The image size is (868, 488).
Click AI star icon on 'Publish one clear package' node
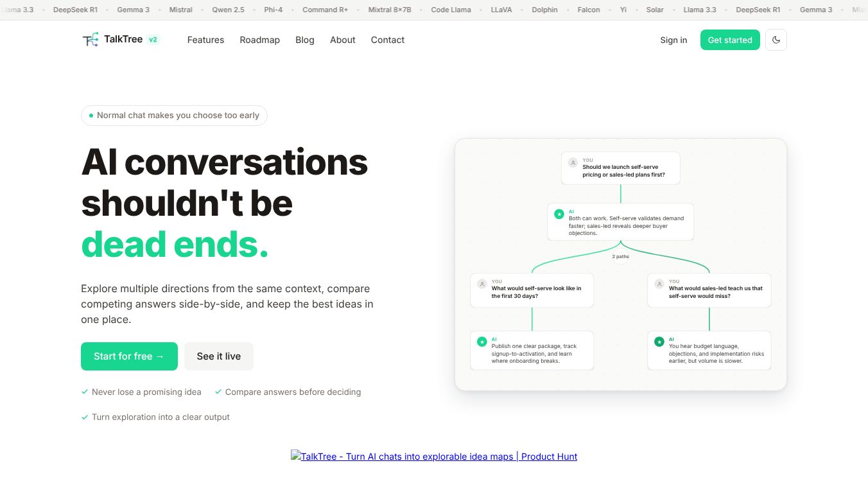(482, 342)
